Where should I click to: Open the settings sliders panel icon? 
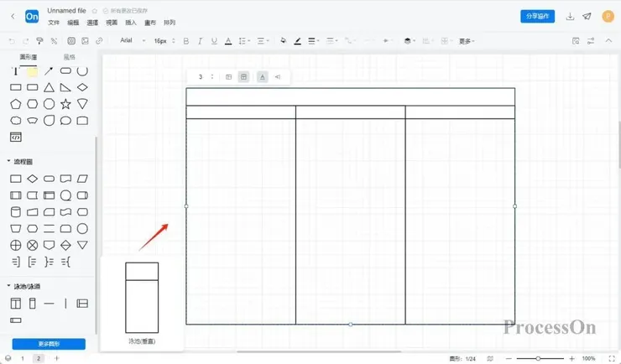coord(591,41)
